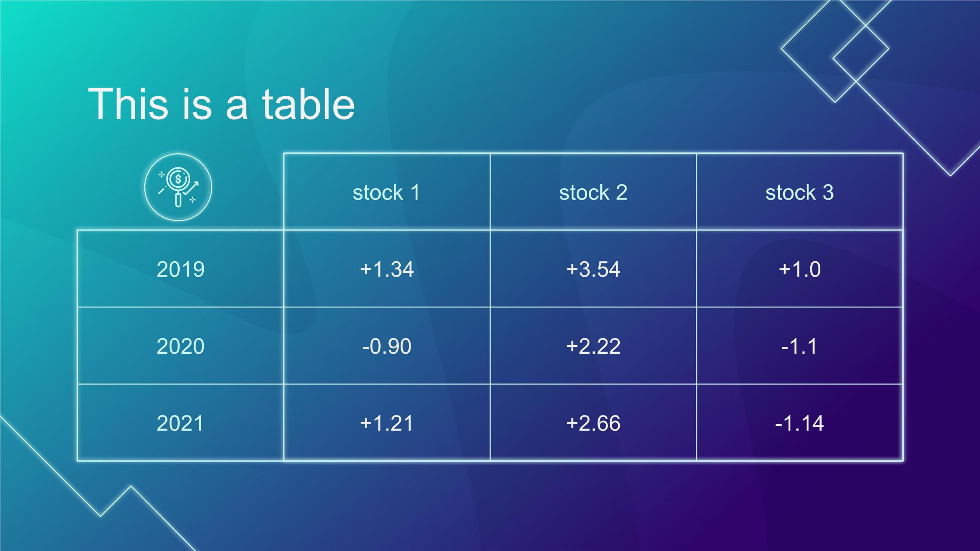Select the 2020 row label

[x=181, y=346]
